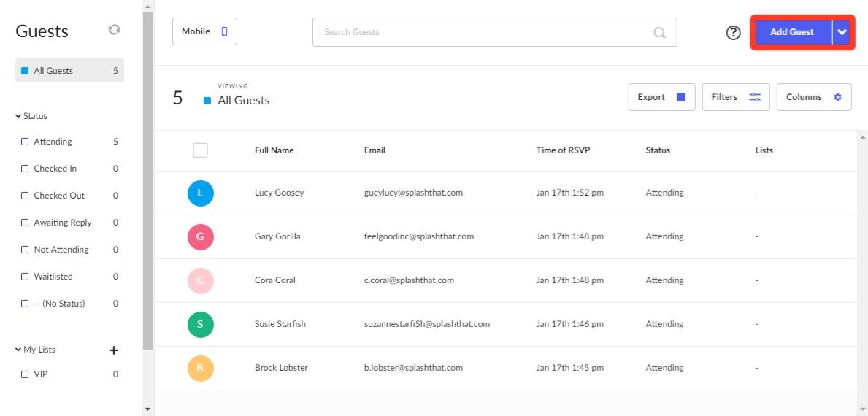Click Lucy Goosey's blue L avatar
The height and width of the screenshot is (416, 868).
click(201, 193)
